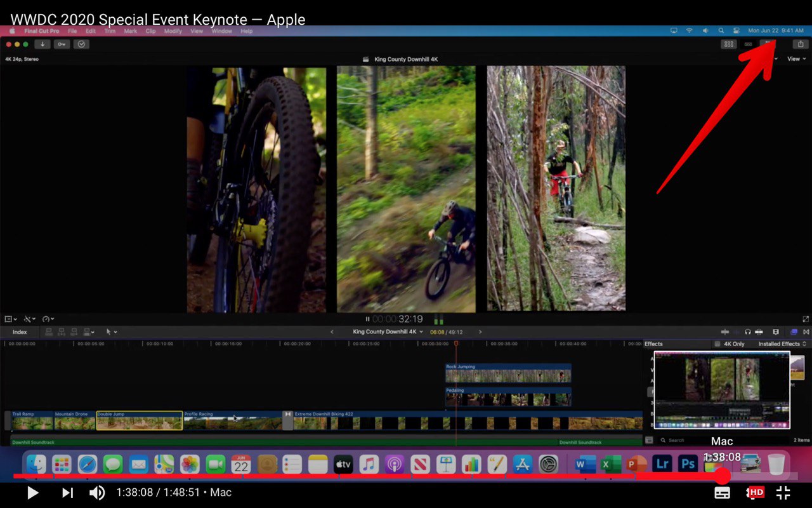Open YouTube HD settings gear
This screenshot has height=508, width=812.
pos(754,493)
